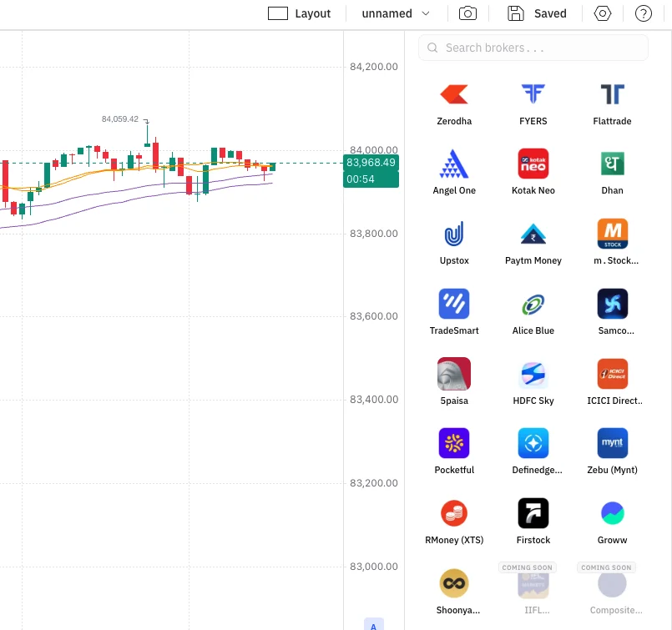Choose the ICICI Direct broker logo
The image size is (672, 630).
pos(613,374)
